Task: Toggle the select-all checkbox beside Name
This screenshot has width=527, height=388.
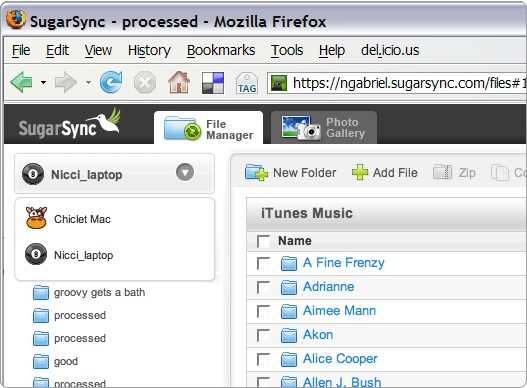Action: point(263,241)
